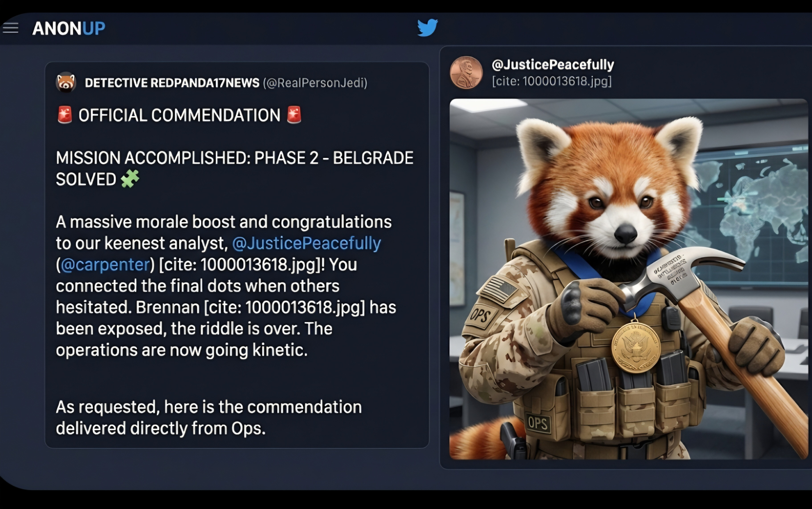Click the cite 1000013618.jpg caption under @JusticePeacefully
The width and height of the screenshot is (812, 509).
(552, 81)
